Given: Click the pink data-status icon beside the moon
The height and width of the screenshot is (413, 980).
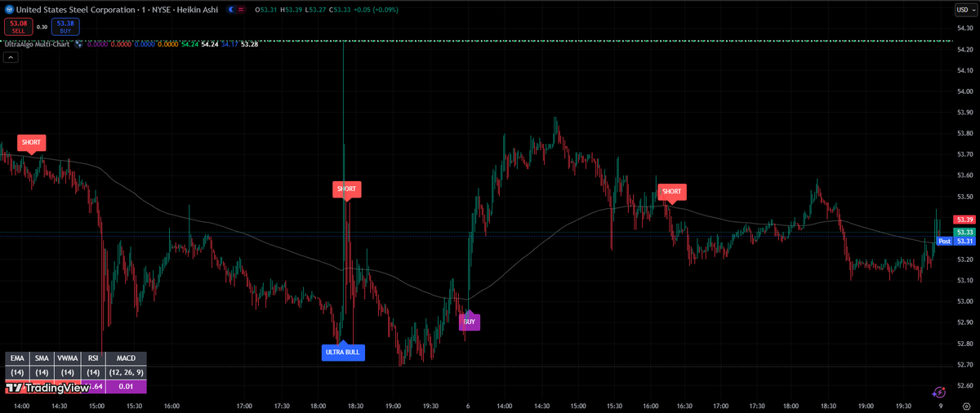Looking at the screenshot, I should (x=242, y=9).
